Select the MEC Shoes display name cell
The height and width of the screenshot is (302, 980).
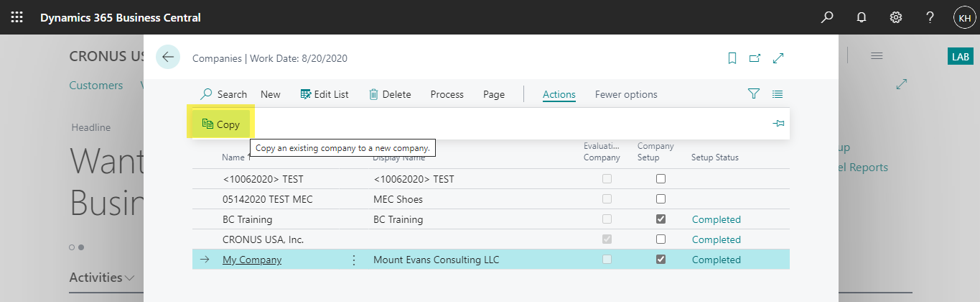[x=398, y=199]
